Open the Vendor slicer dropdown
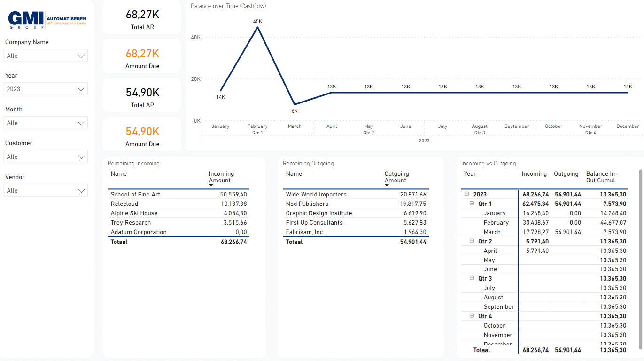The image size is (644, 361). [81, 190]
